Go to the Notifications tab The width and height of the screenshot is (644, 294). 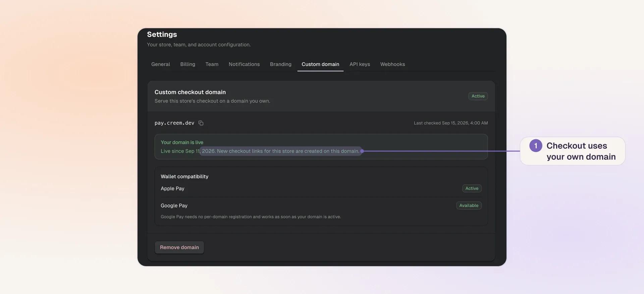(244, 64)
